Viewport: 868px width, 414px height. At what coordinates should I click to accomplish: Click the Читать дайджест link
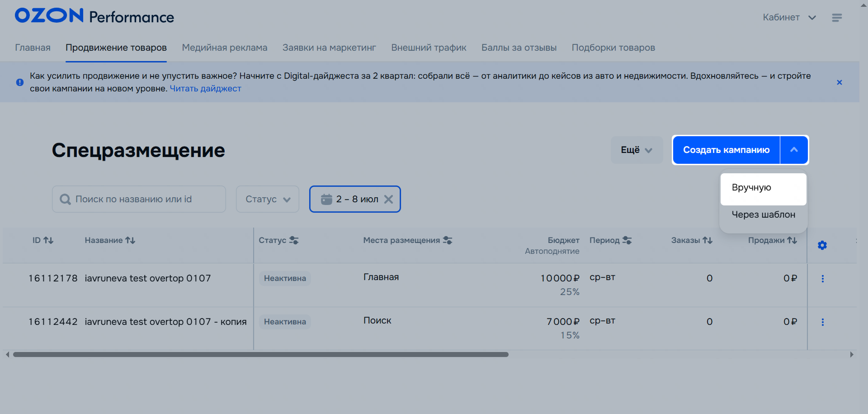click(x=205, y=89)
